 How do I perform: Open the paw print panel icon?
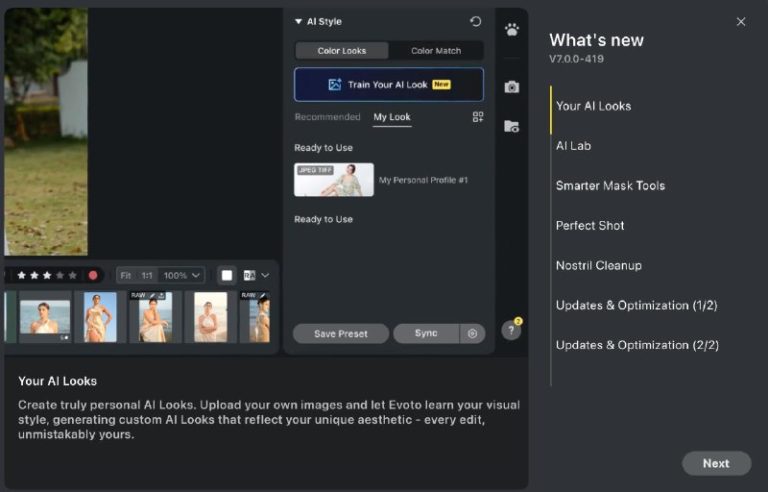click(x=512, y=30)
